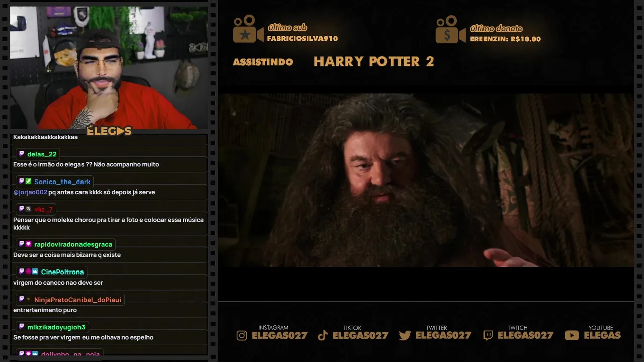The width and height of the screenshot is (644, 362).
Task: Click the badge next to vkz_7
Action: click(x=29, y=209)
